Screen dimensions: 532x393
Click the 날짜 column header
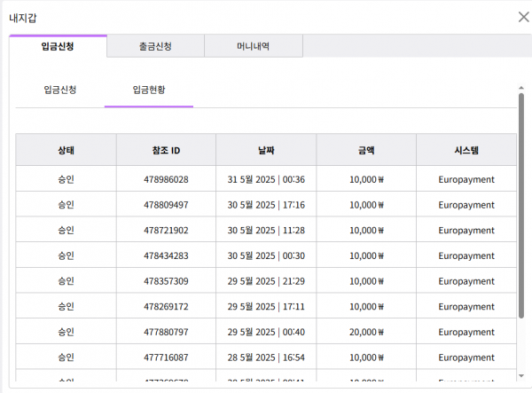click(x=266, y=150)
